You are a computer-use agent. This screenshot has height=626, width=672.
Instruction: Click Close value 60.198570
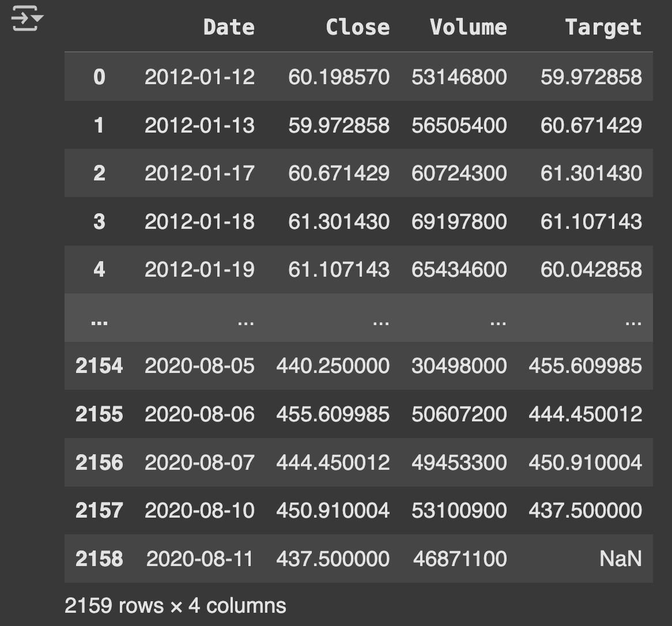(x=339, y=77)
